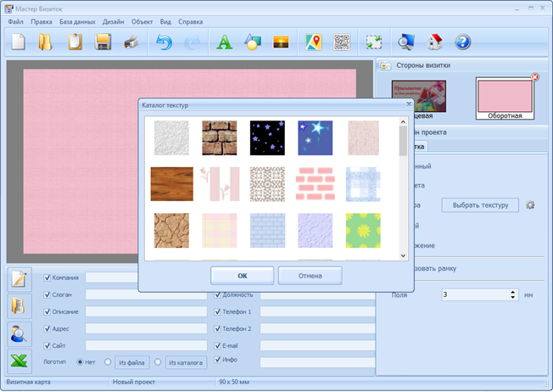This screenshot has width=553, height=392.
Task: Toggle the Инфо checkbox
Action: [218, 360]
